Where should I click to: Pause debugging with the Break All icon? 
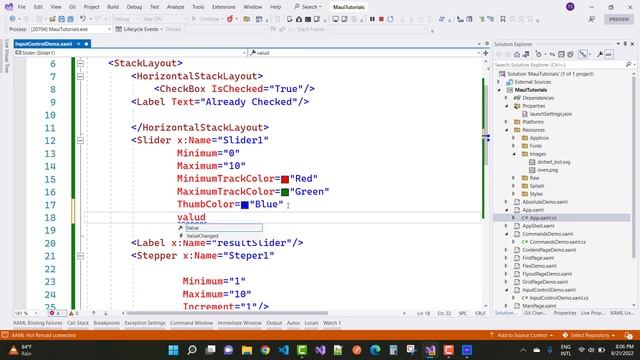tap(372, 19)
